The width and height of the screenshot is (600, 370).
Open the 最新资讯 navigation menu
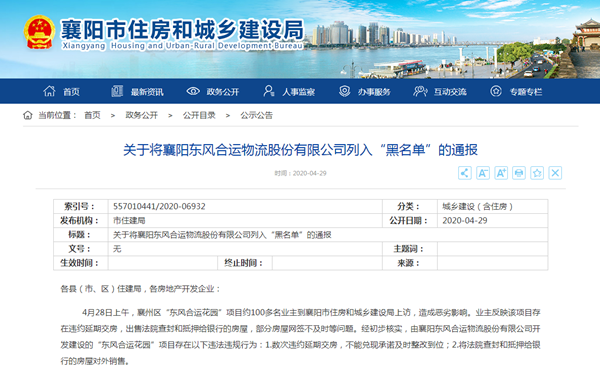147,92
